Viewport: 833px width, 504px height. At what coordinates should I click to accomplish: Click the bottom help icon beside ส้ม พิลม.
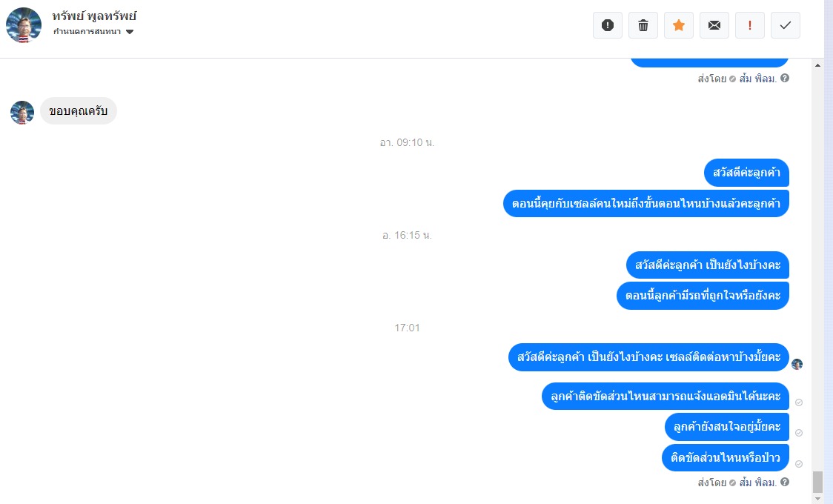point(785,482)
